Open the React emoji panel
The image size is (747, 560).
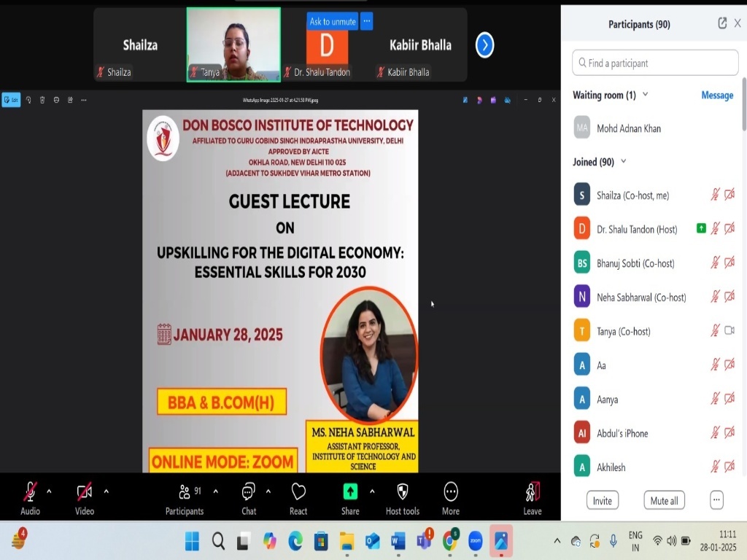298,492
